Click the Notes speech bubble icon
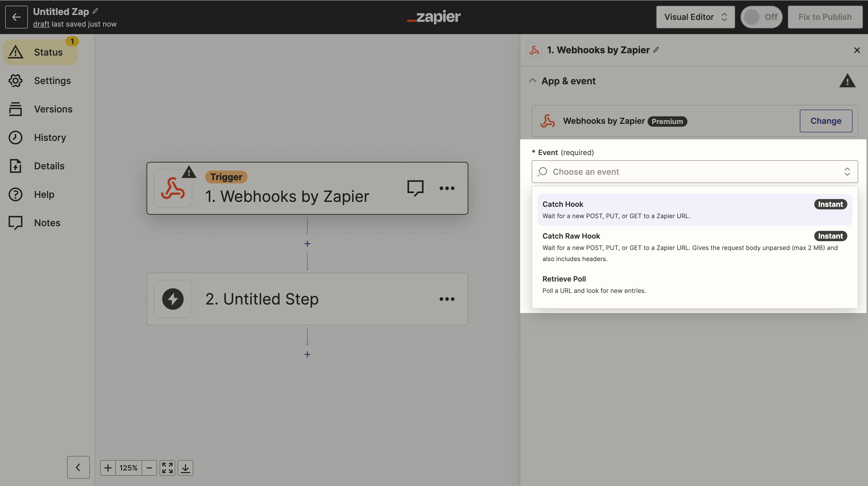 [x=16, y=223]
